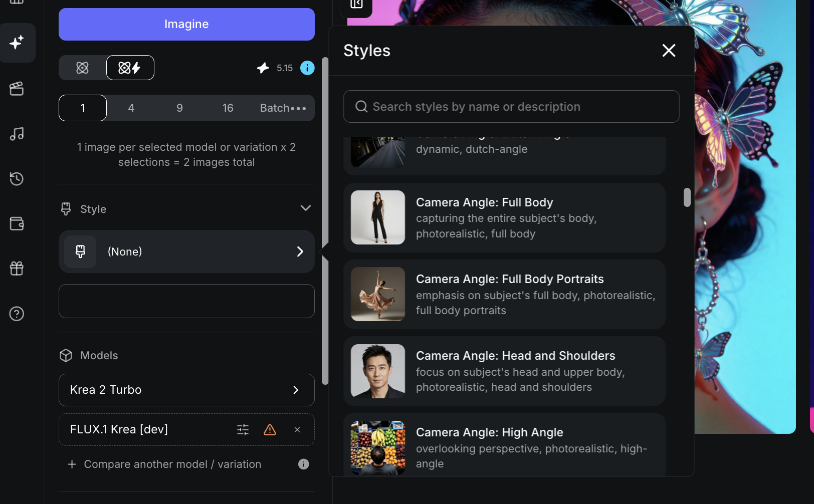
Task: Open the Batch options
Action: click(283, 108)
